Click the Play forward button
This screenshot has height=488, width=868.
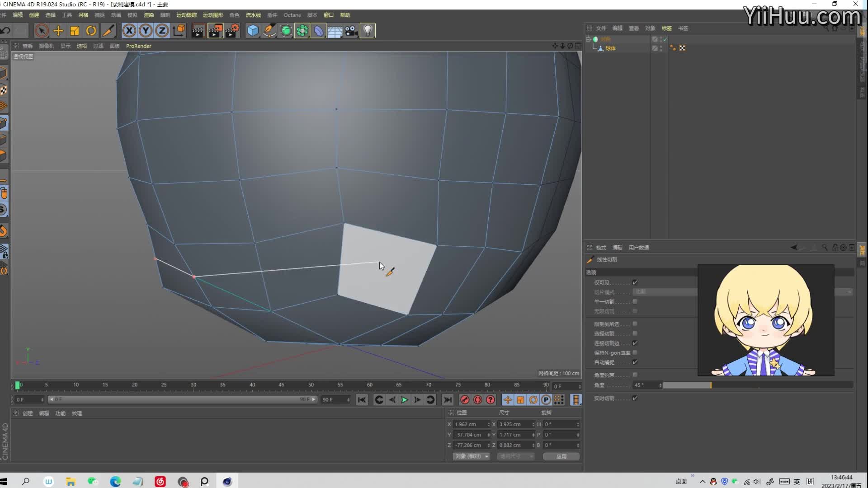tap(405, 400)
